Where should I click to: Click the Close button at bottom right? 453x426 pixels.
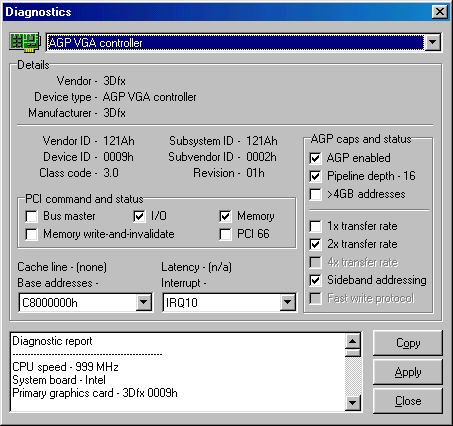pyautogui.click(x=408, y=401)
